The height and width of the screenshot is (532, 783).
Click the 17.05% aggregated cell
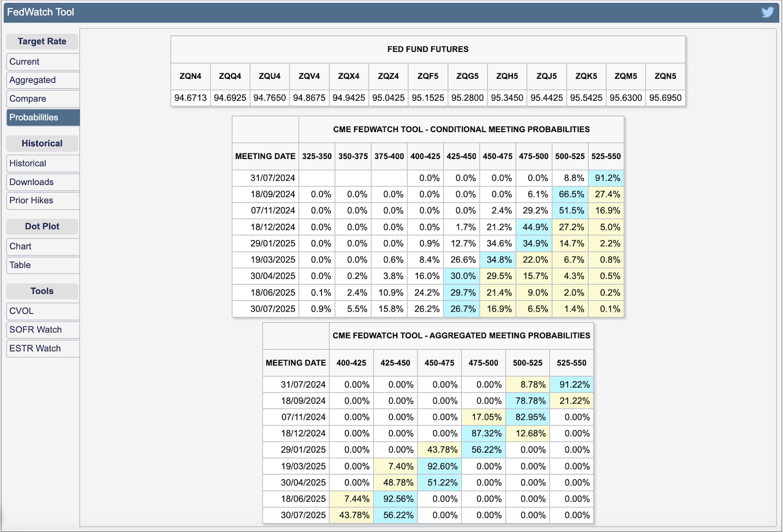tap(484, 417)
